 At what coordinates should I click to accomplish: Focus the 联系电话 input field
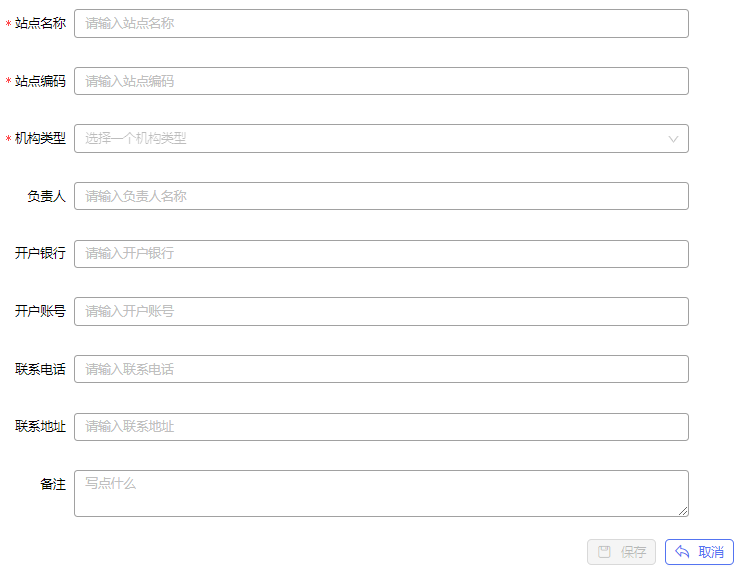[381, 369]
